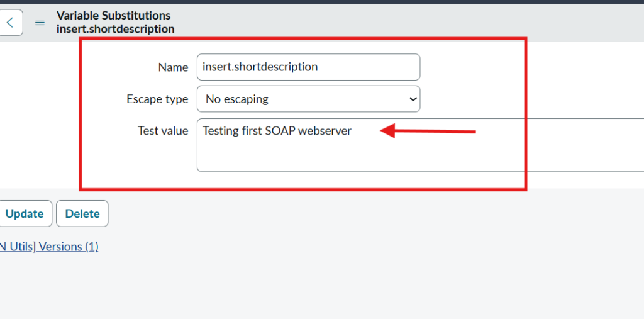Click the Name field label
The width and height of the screenshot is (644, 319).
click(x=174, y=67)
